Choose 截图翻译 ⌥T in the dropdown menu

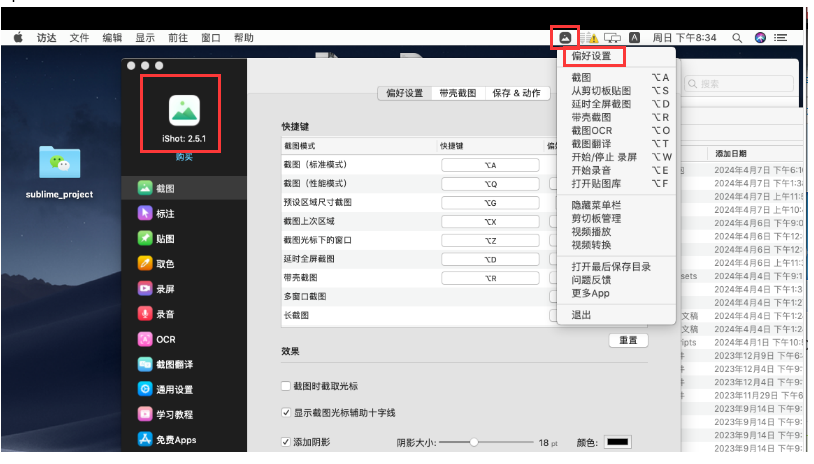(x=616, y=144)
